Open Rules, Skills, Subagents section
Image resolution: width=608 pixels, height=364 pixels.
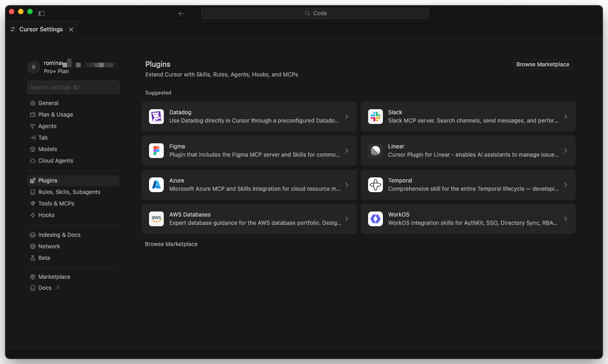pos(73,192)
